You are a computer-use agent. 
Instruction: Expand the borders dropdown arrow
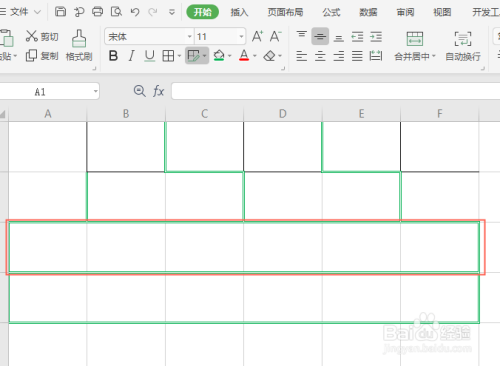tap(179, 56)
